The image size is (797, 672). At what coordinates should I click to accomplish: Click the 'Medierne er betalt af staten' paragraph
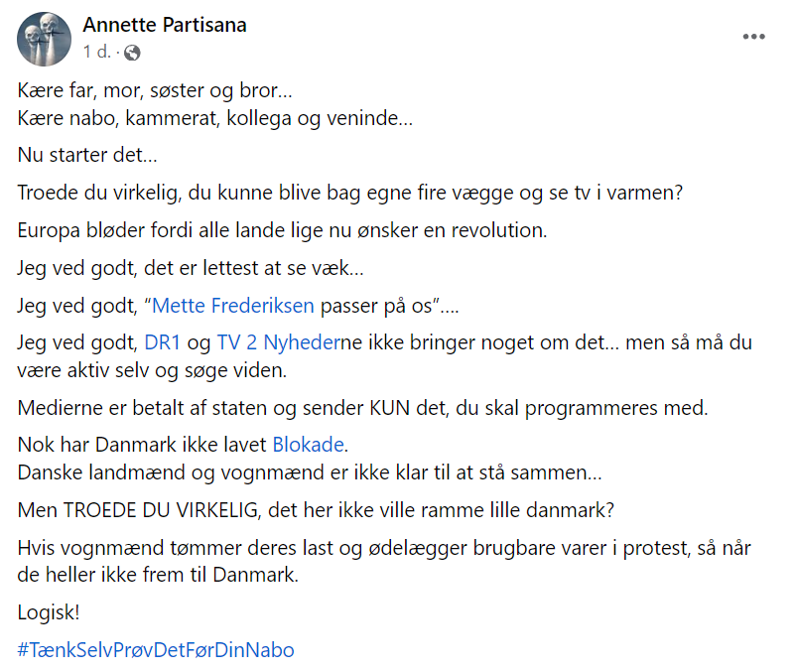pyautogui.click(x=362, y=408)
